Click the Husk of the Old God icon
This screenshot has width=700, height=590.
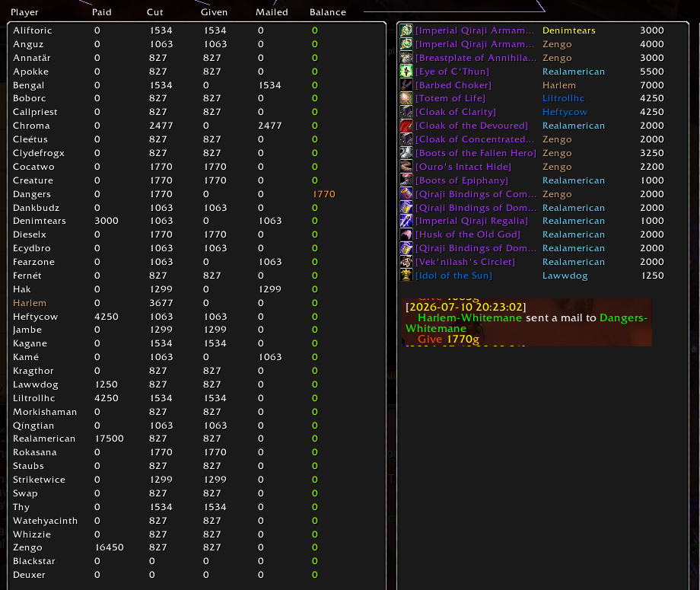click(x=406, y=234)
